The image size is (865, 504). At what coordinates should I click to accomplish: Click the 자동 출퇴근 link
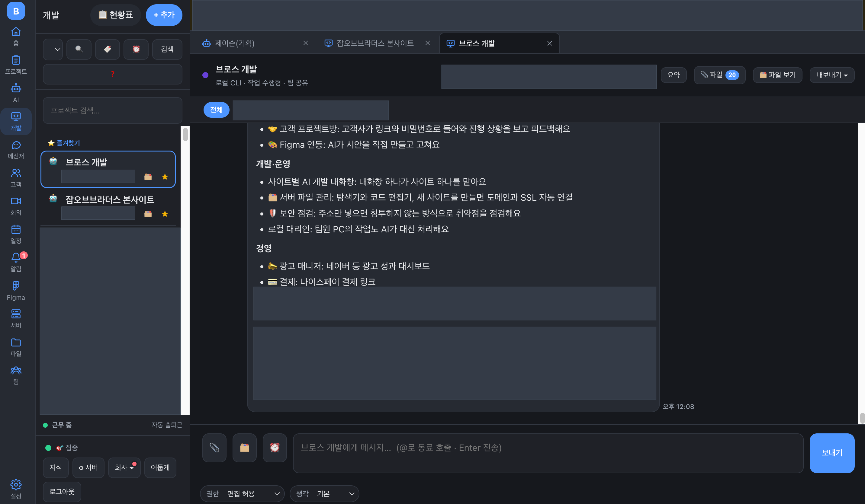coord(167,425)
